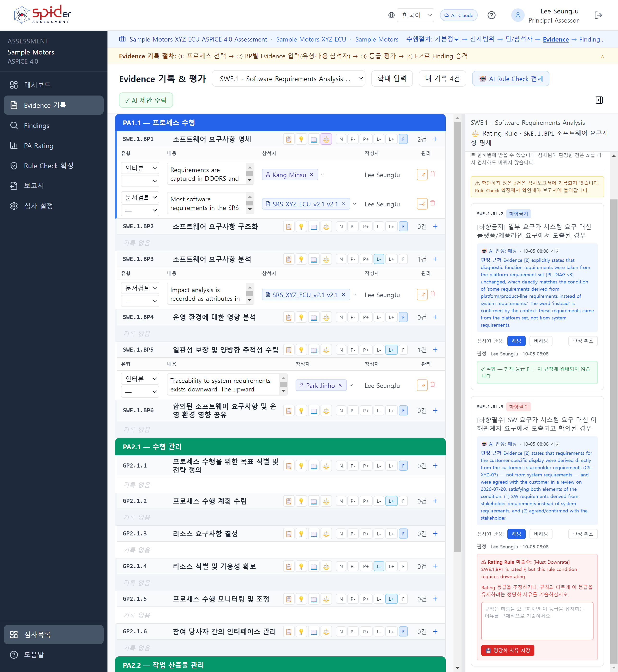Expand participant chevron beside Park Jinho
Viewport: 618px width, 672px height.
[351, 385]
